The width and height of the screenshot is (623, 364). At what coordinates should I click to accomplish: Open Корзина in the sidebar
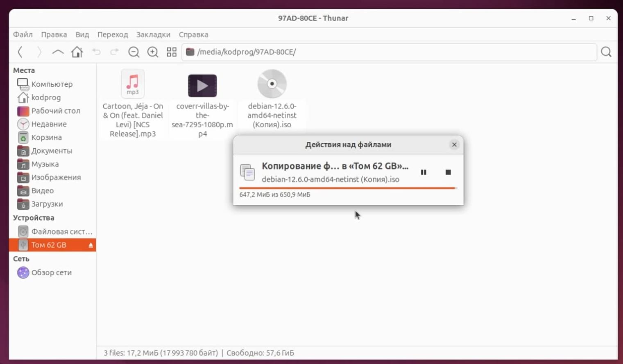click(x=52, y=138)
